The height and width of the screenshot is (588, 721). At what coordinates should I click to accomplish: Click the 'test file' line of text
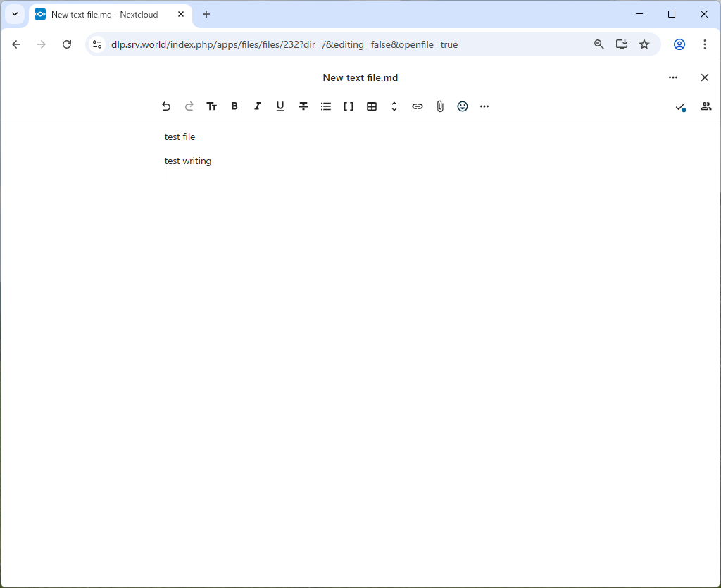(180, 137)
